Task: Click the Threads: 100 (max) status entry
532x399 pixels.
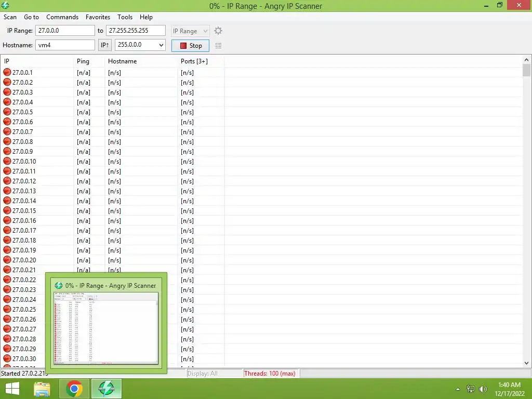Action: [270, 373]
